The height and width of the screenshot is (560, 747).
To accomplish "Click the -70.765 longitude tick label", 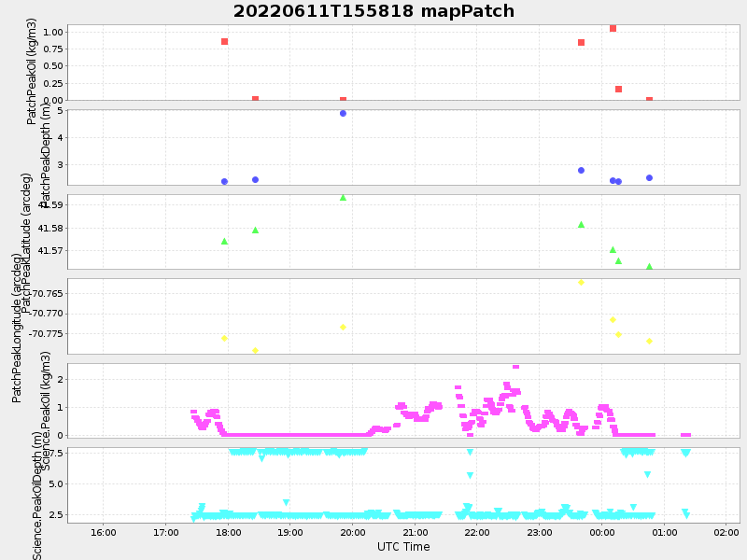I will (46, 293).
